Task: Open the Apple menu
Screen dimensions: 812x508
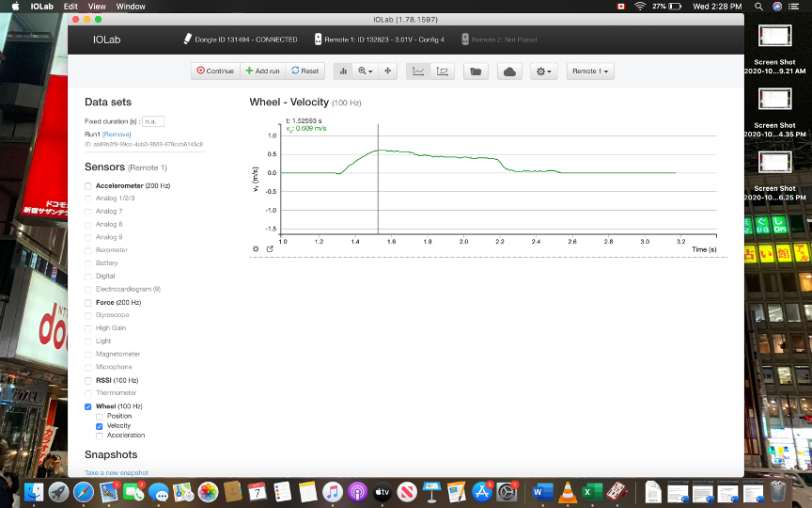Action: pos(15,7)
